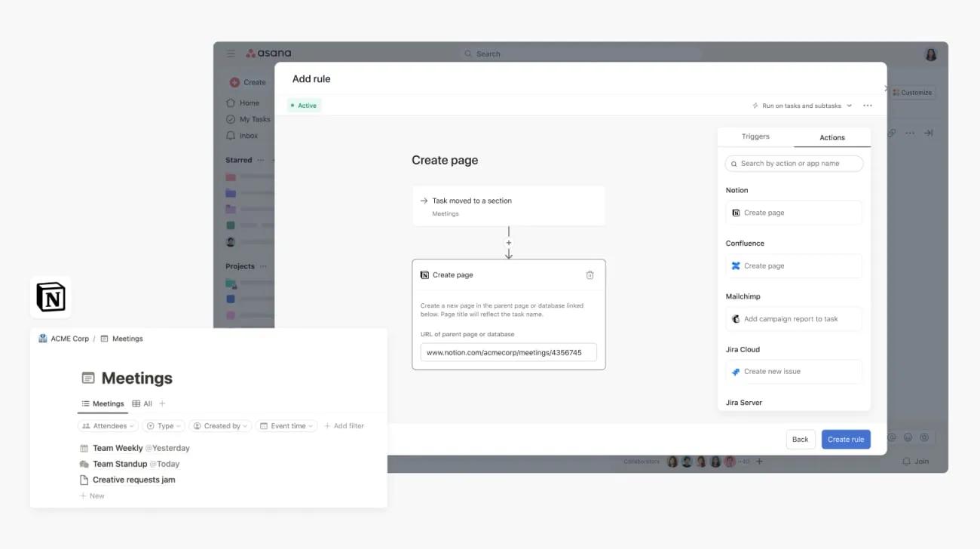This screenshot has width=980, height=549.
Task: Pick the Jira Cloud Create new issue action
Action: pyautogui.click(x=793, y=371)
